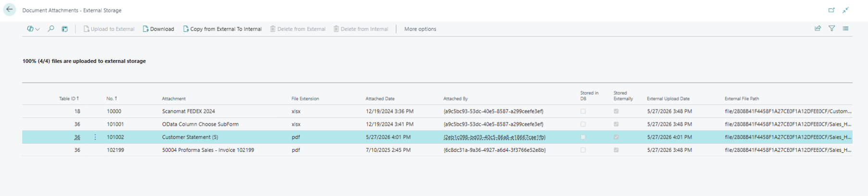Image resolution: width=868 pixels, height=196 pixels.
Task: Toggle Stored Externally checkbox for Proforma Sales row
Action: (x=616, y=150)
